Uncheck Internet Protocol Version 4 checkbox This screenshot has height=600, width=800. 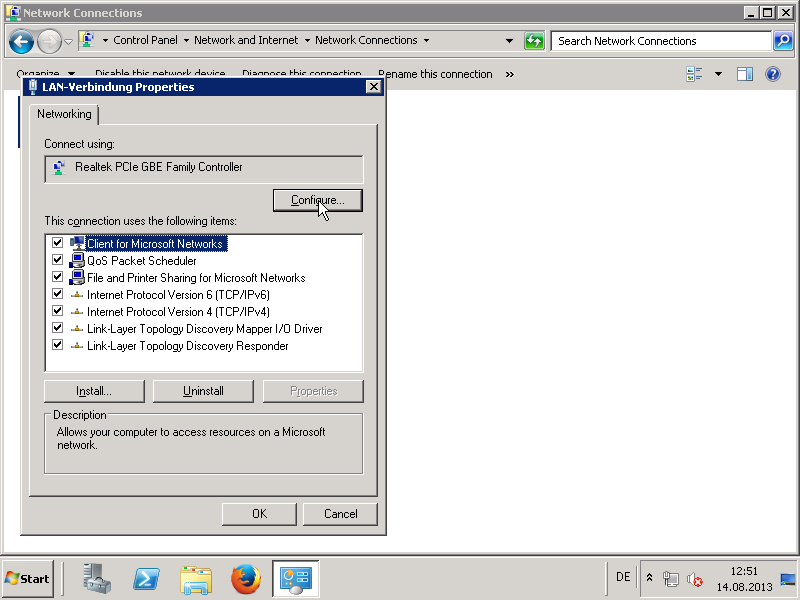(58, 311)
